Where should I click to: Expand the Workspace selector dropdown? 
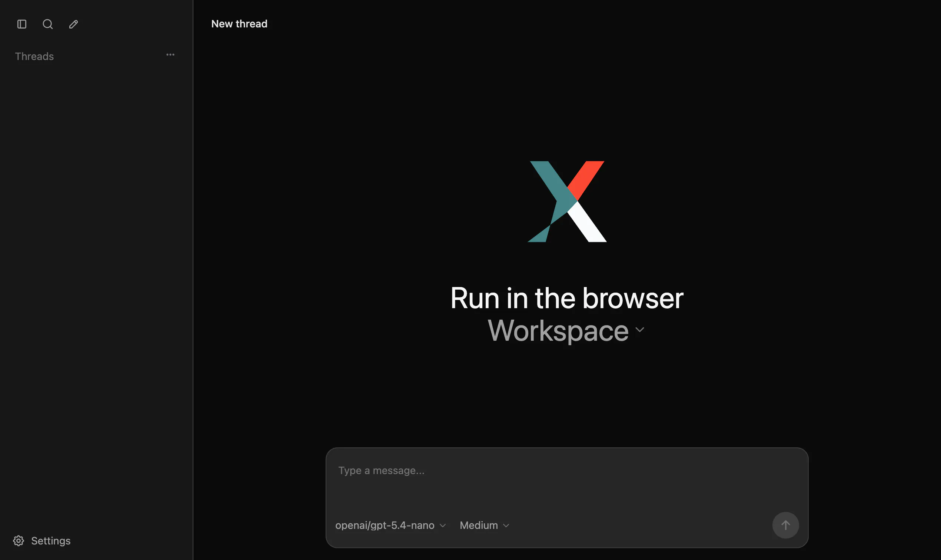(566, 331)
